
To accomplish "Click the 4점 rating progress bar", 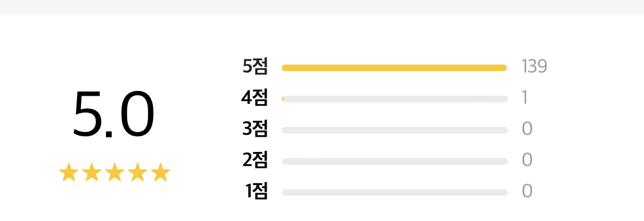I will click(394, 99).
